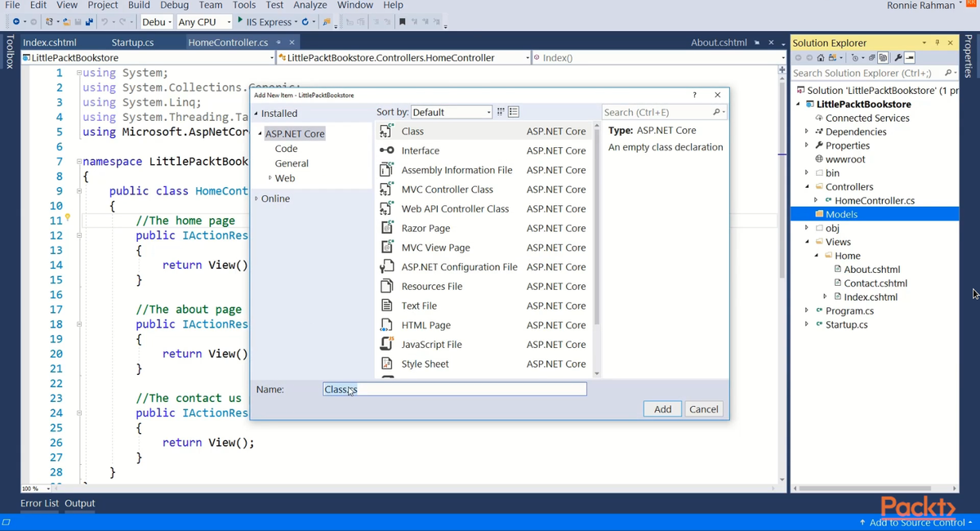The image size is (980, 531).
Task: Open the Toolbox side panel
Action: 10,51
